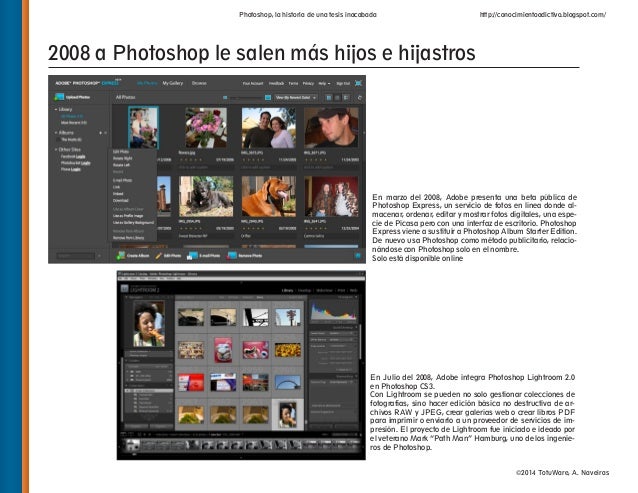Click the first filmstrip thumbnail in Lightroom

132,445
